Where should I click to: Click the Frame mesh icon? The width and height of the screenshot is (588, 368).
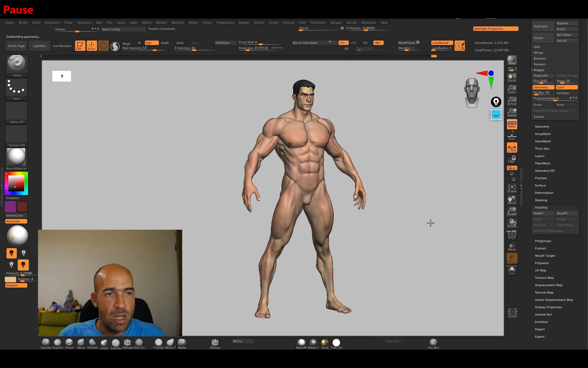(512, 188)
